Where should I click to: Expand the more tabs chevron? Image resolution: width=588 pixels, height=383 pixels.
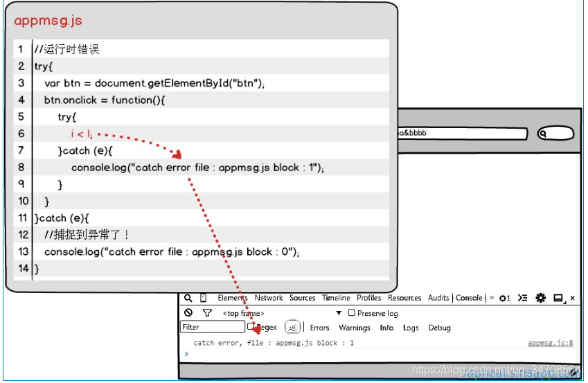click(x=492, y=298)
